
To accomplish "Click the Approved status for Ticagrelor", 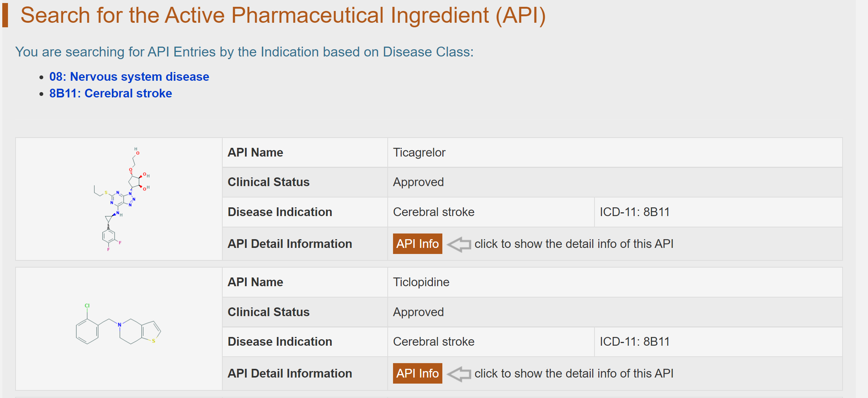I will coord(418,182).
